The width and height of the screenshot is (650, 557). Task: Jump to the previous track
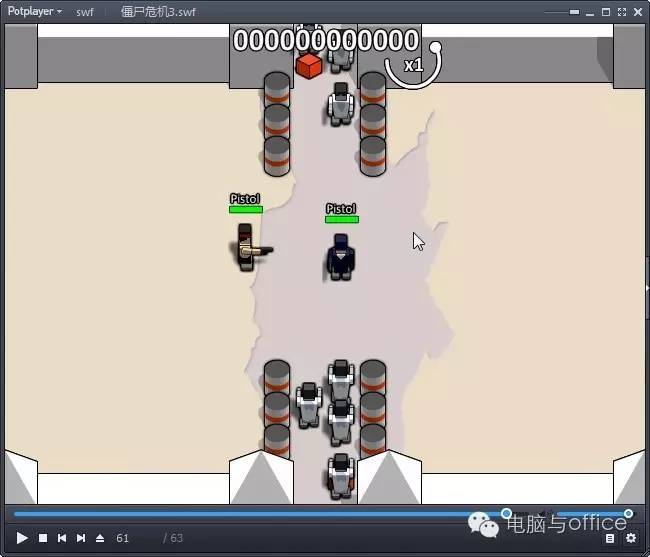coord(62,538)
